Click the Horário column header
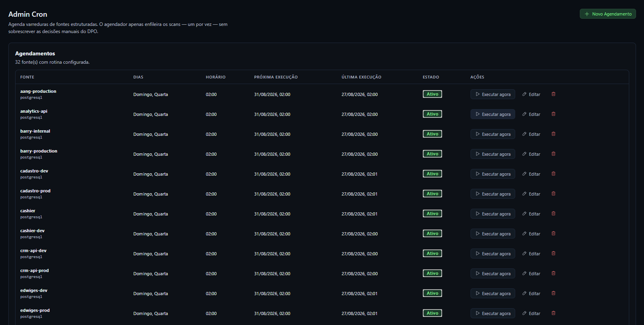This screenshot has width=644, height=325. (216, 77)
